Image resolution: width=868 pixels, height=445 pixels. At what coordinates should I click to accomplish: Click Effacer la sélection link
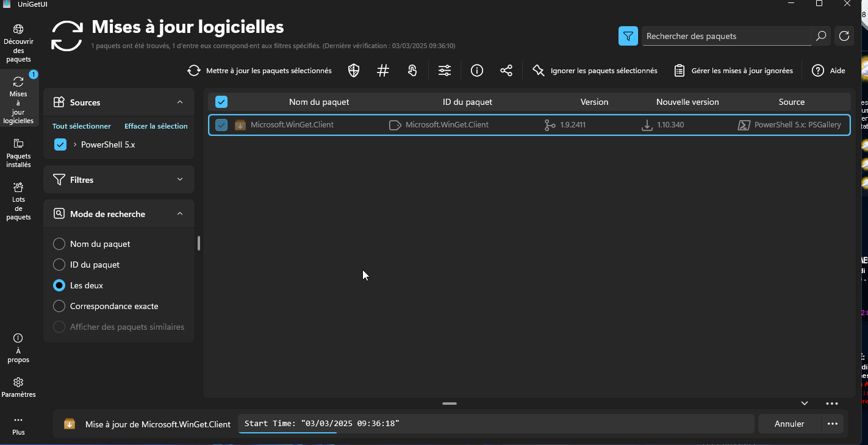click(x=156, y=126)
